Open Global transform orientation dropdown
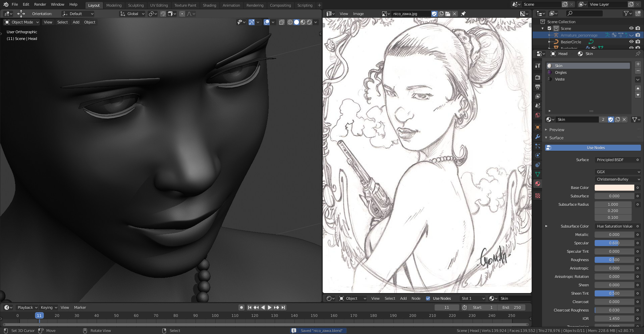Viewport: 644px width, 334px height. (x=132, y=14)
